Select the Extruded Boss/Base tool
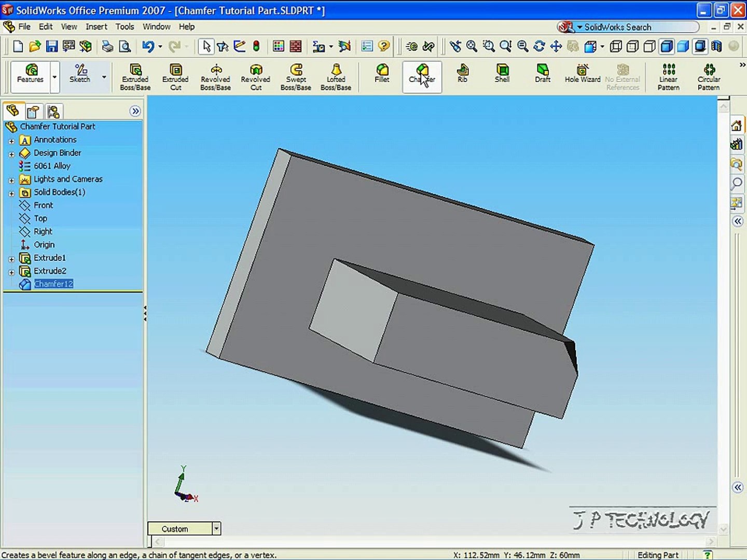Image resolution: width=747 pixels, height=560 pixels. click(135, 77)
